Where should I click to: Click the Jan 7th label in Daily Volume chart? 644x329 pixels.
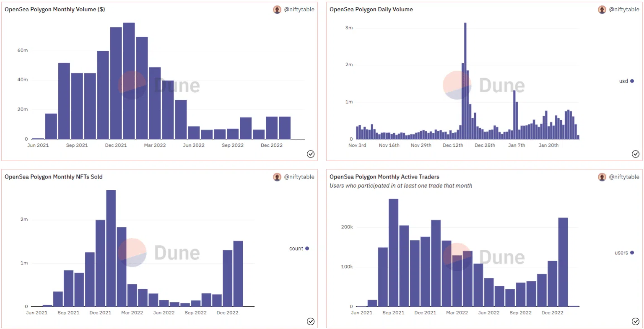click(517, 145)
